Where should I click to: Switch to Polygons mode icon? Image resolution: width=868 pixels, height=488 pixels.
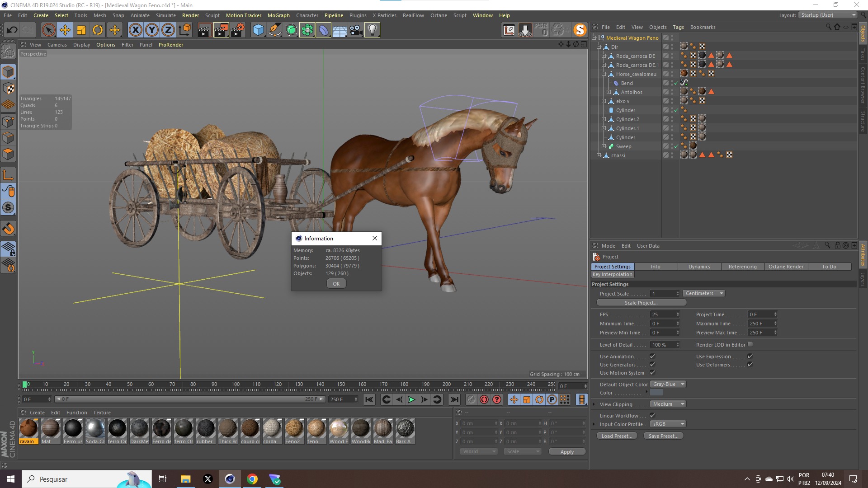coord(8,154)
